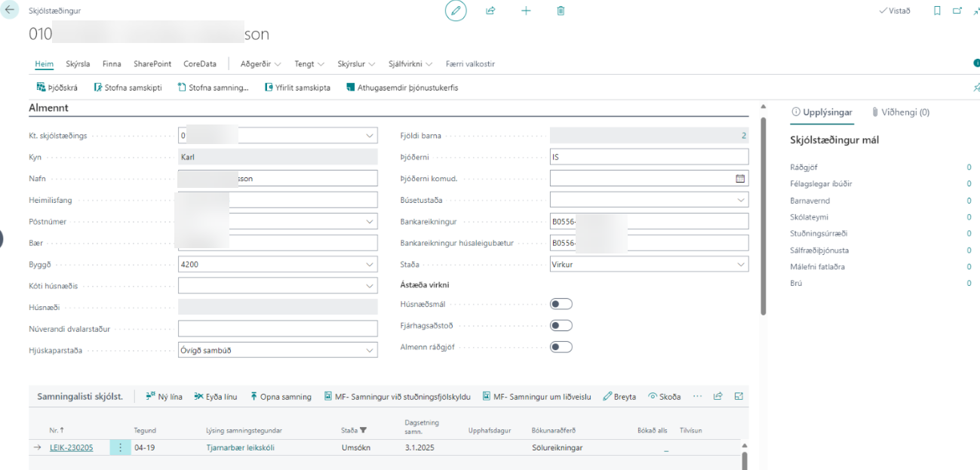
Task: Open the Þjóðerni komud. calendar picker
Action: pyautogui.click(x=740, y=179)
